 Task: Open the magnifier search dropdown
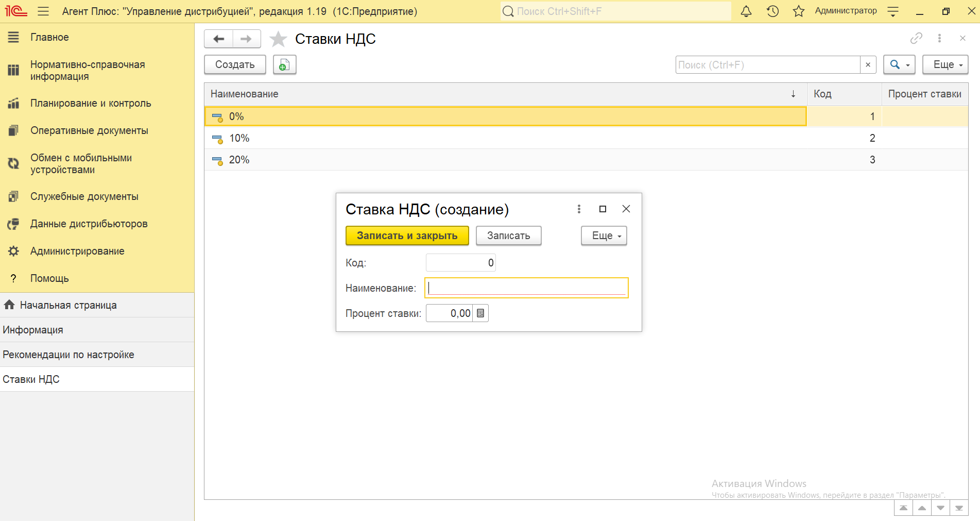click(x=899, y=64)
